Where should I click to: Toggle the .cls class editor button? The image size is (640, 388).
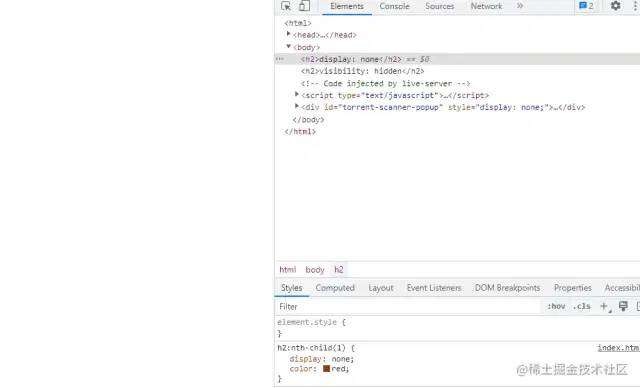(x=582, y=306)
